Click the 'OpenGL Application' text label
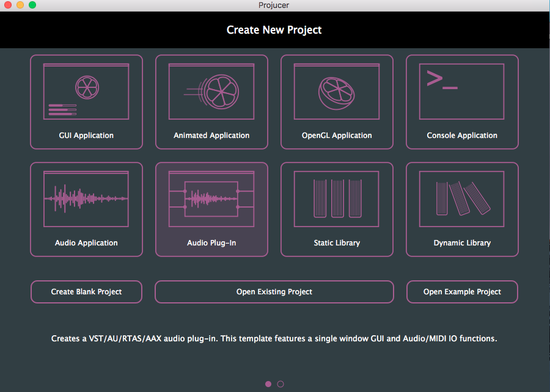 coord(337,136)
